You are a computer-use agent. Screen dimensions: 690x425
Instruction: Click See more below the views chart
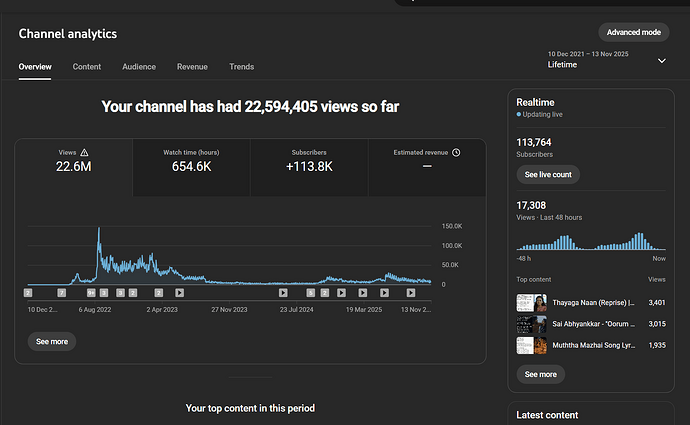[51, 341]
